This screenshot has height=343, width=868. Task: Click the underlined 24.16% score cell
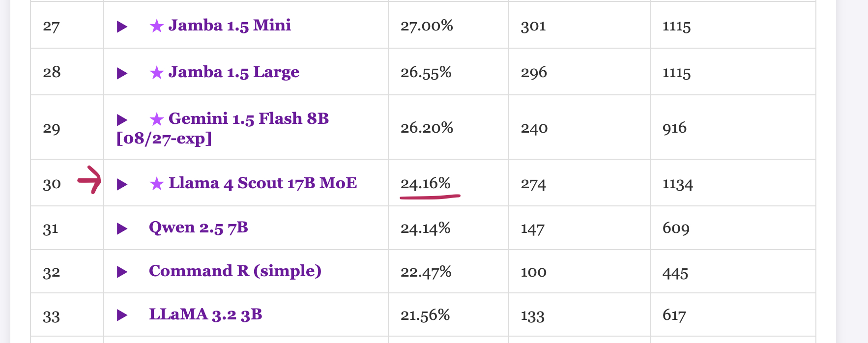[x=426, y=184]
